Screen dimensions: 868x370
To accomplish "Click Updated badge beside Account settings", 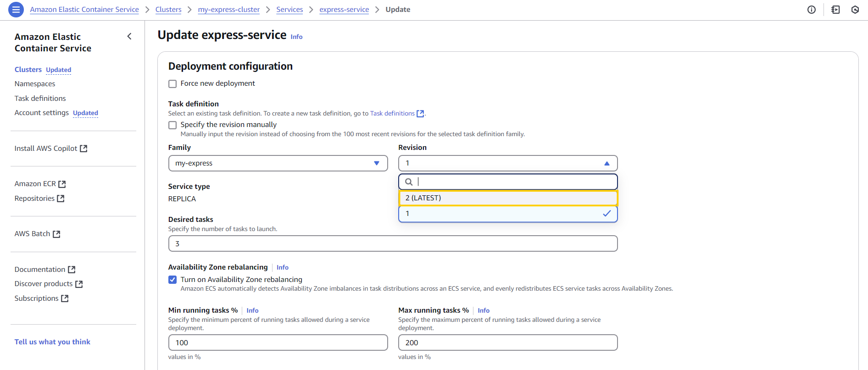I will point(85,113).
